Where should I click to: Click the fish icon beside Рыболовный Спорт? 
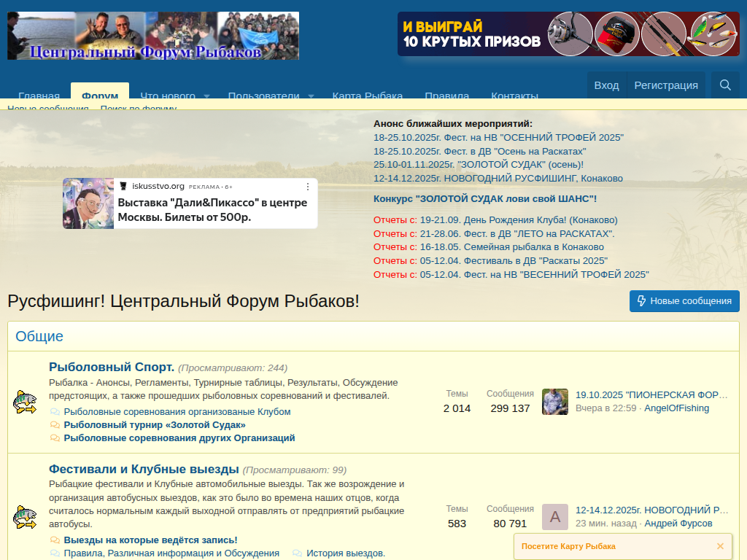tap(25, 402)
